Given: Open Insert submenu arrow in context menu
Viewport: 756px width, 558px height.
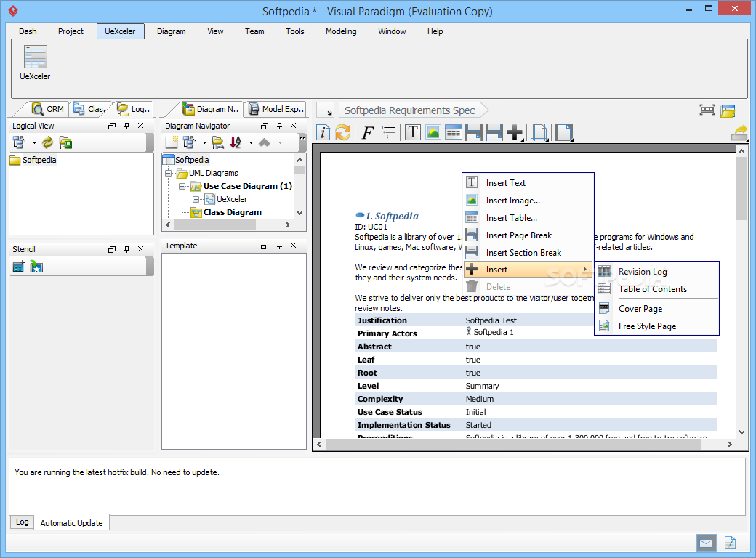Looking at the screenshot, I should [585, 270].
